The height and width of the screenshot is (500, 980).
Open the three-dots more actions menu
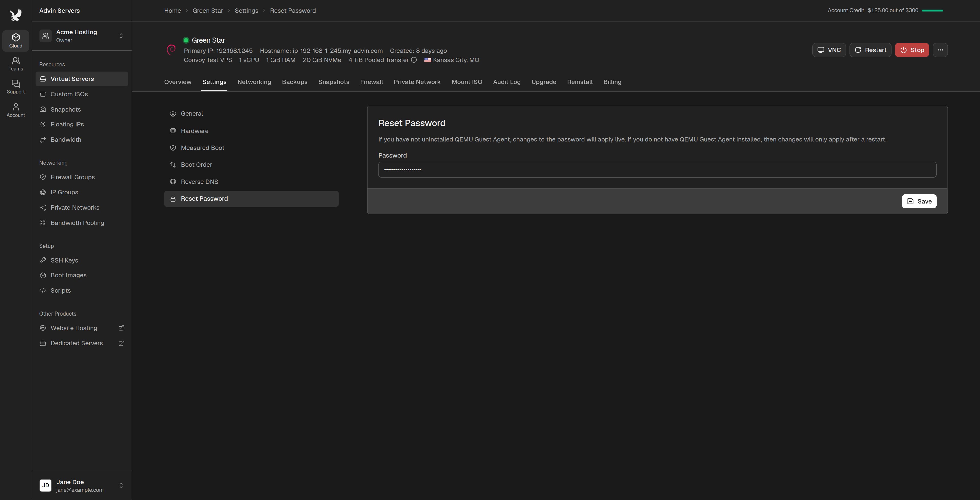[940, 50]
